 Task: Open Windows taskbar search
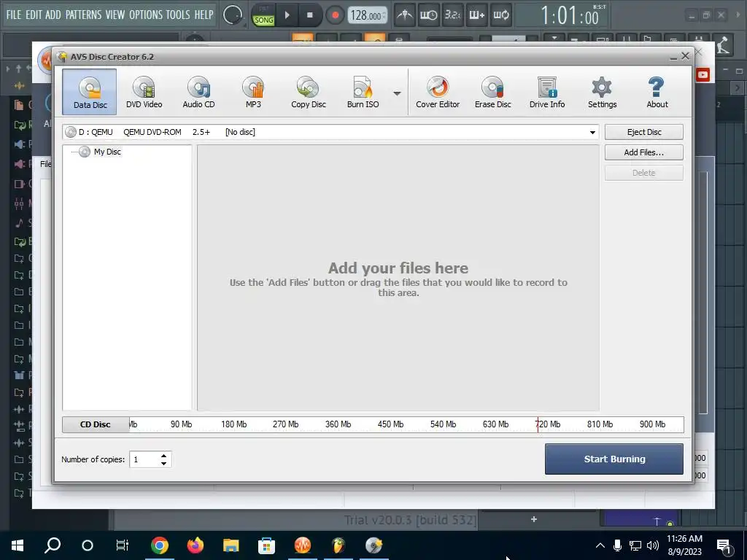tap(53, 545)
